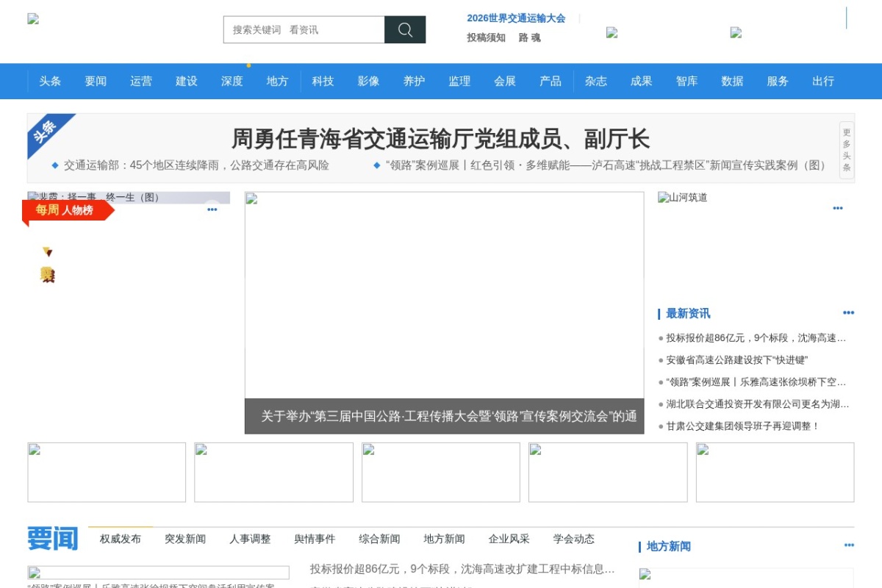Open 更多头条 vertical button
Screen dimensions: 882x588
pos(847,150)
